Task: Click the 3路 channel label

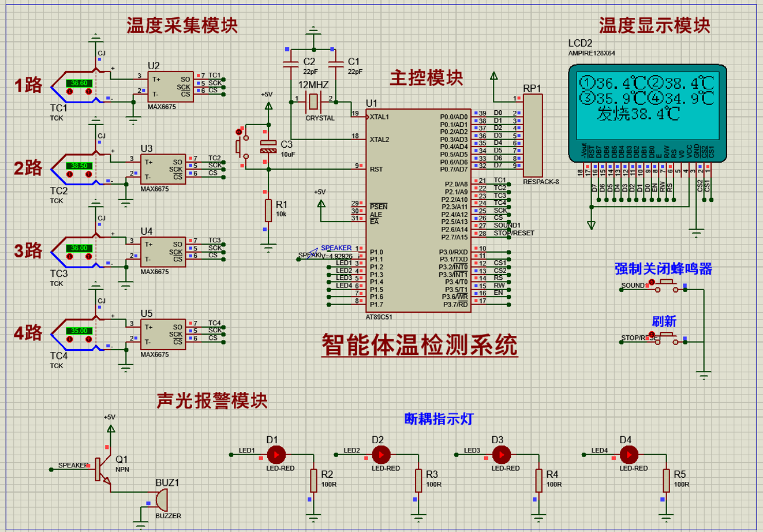Action: point(28,250)
